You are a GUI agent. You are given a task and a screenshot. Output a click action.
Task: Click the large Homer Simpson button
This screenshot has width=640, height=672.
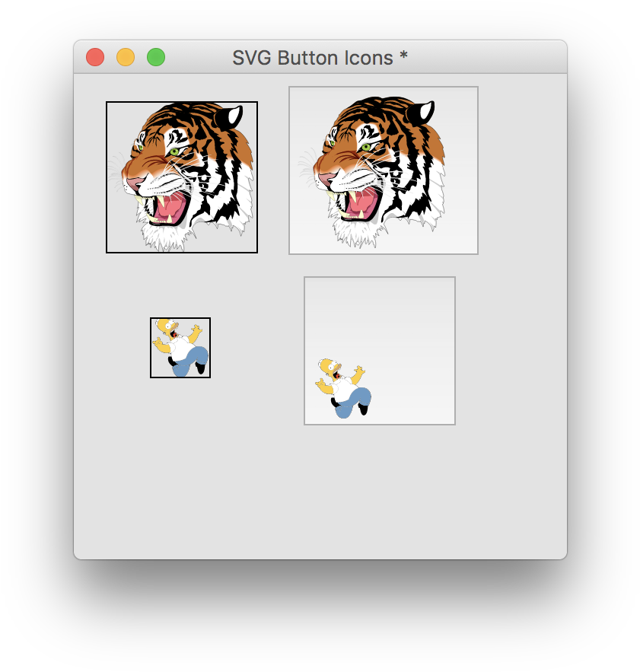[x=379, y=349]
